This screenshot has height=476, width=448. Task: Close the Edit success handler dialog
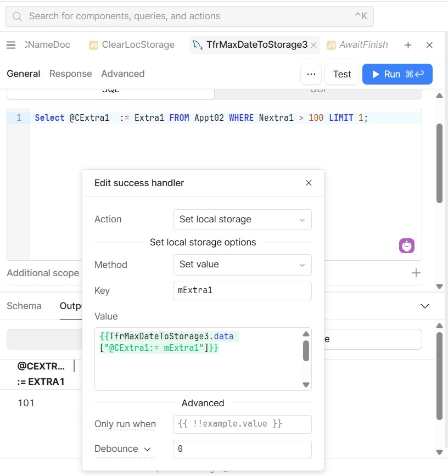(309, 183)
